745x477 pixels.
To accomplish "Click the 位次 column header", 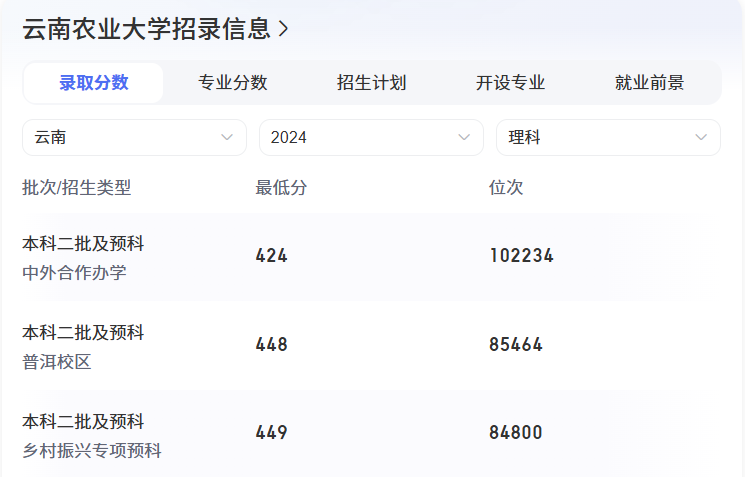I will click(506, 188).
